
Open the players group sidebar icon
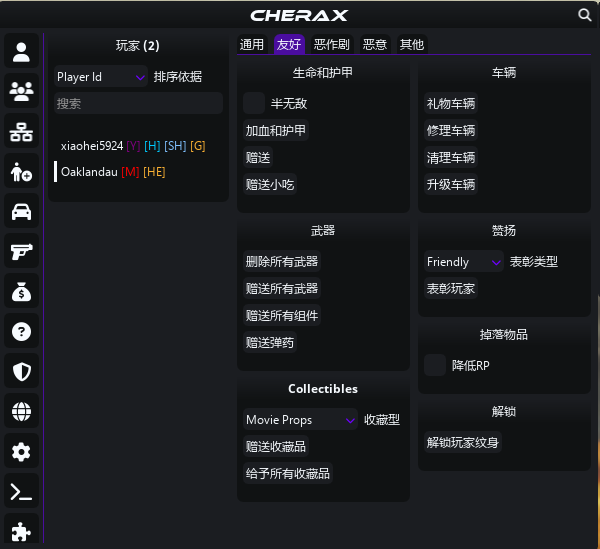click(21, 91)
